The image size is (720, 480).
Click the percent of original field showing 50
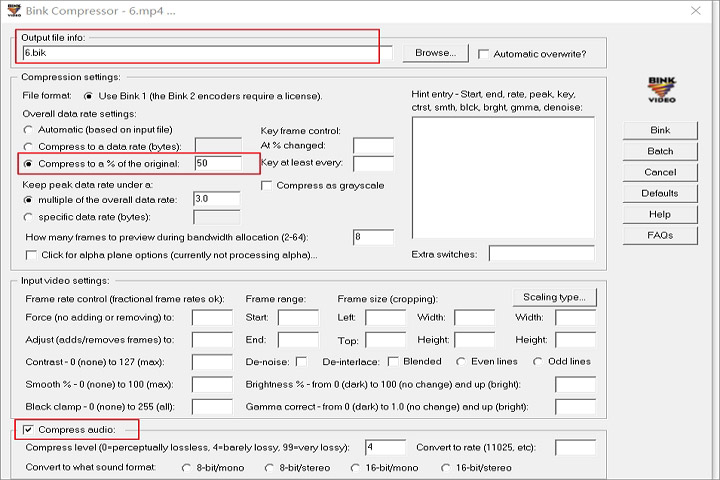tap(218, 164)
